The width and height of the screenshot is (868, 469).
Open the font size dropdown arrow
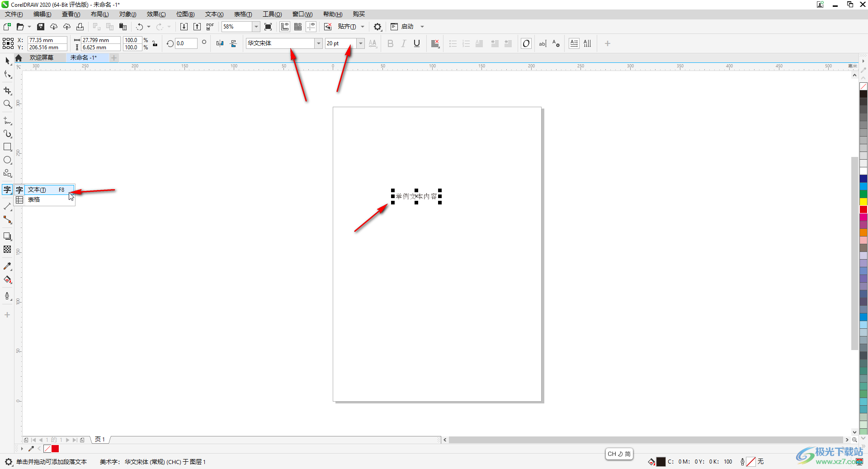(x=361, y=43)
